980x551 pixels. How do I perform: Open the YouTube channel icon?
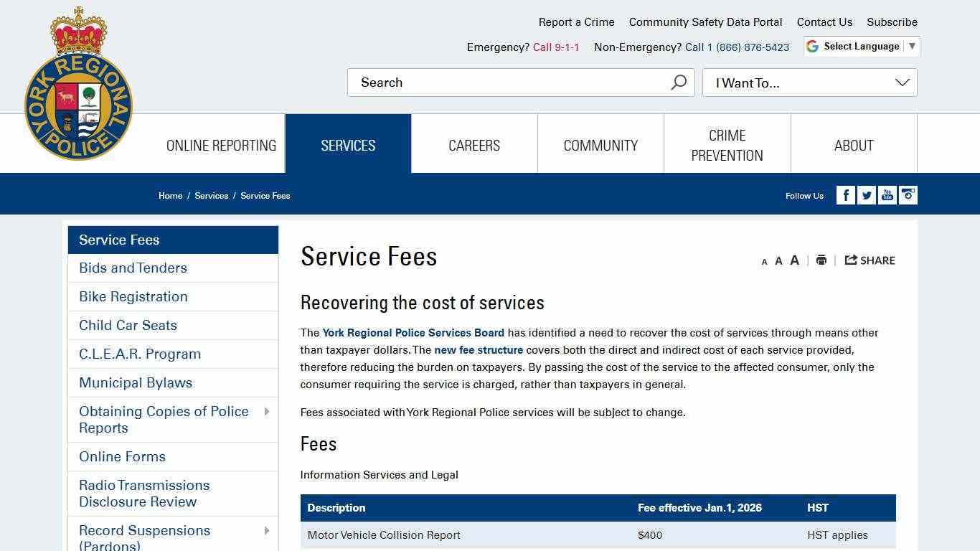pyautogui.click(x=887, y=194)
